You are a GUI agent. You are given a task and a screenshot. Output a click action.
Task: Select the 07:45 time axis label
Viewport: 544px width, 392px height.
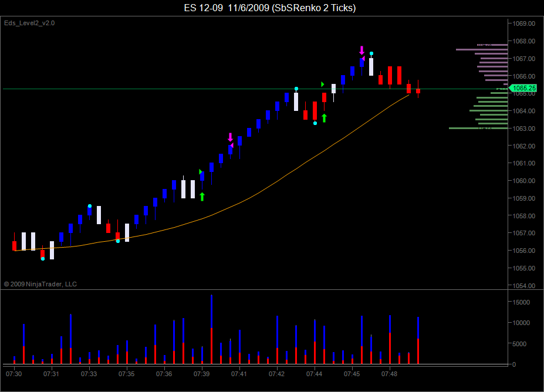pos(352,374)
